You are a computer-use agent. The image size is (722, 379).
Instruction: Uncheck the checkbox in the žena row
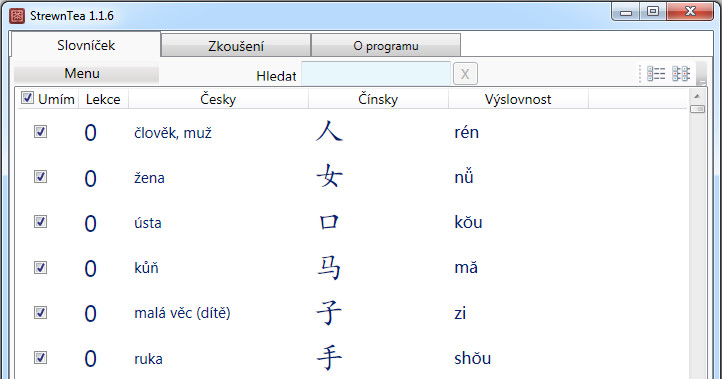click(41, 176)
